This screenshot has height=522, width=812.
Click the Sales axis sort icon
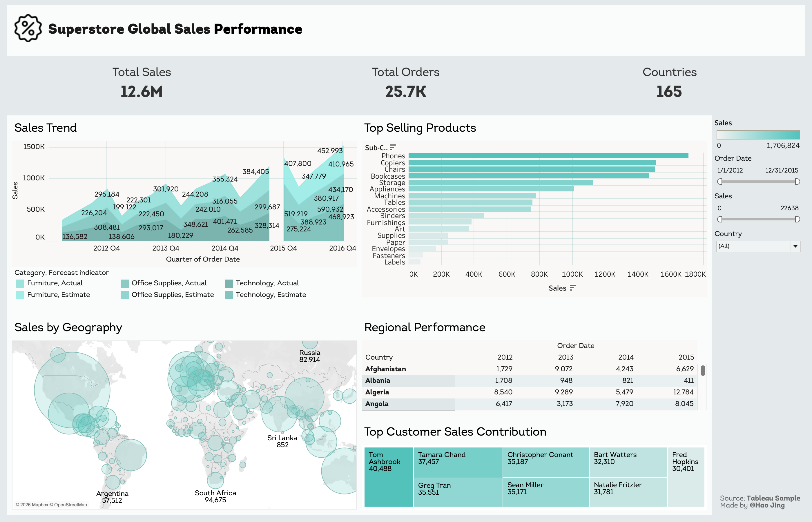(x=573, y=288)
